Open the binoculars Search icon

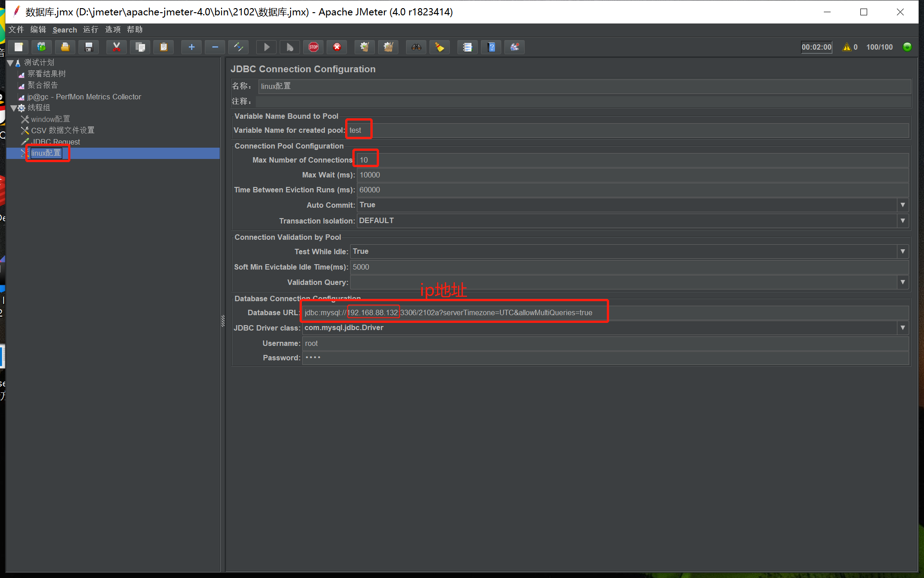(416, 47)
